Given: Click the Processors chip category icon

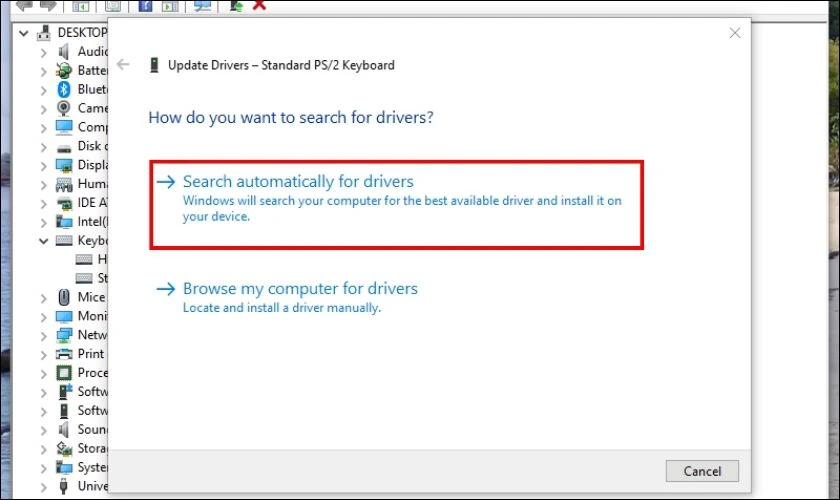Looking at the screenshot, I should click(64, 372).
